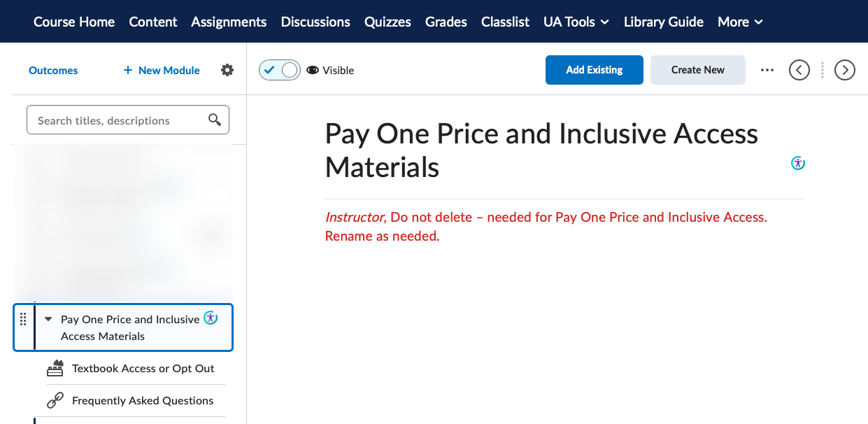The height and width of the screenshot is (424, 868).
Task: Click the Textbook Access external tool icon
Action: click(x=55, y=368)
